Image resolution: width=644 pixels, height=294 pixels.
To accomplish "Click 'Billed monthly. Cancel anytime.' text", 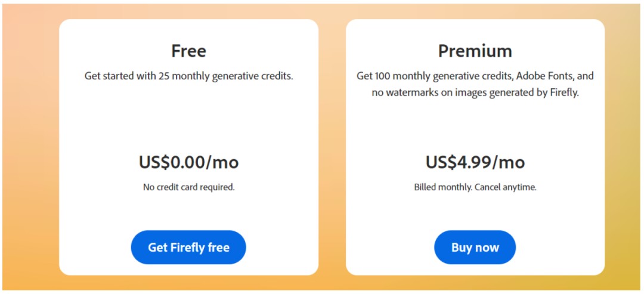I will 475,187.
